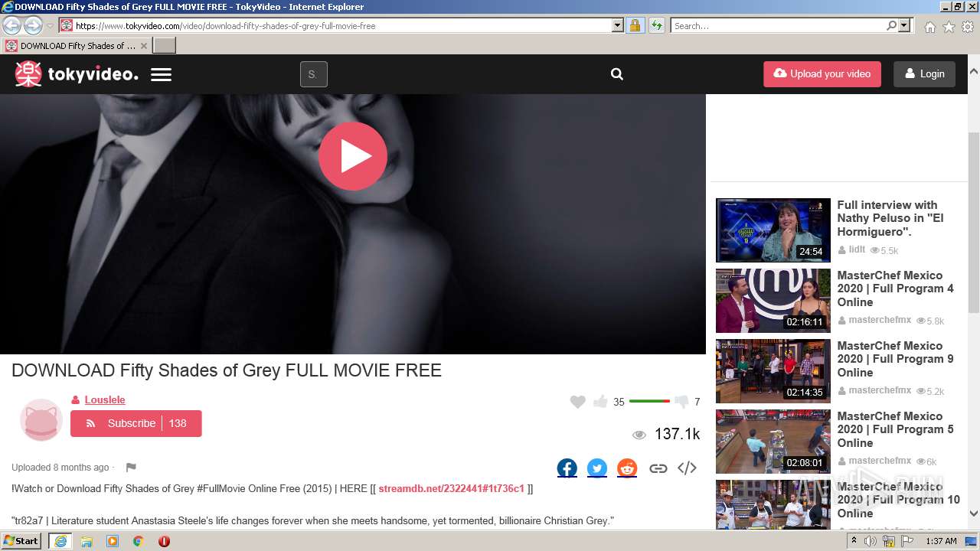Screen dimensions: 980x551
Task: Click the Internet Explorer taskbar icon
Action: [x=60, y=541]
